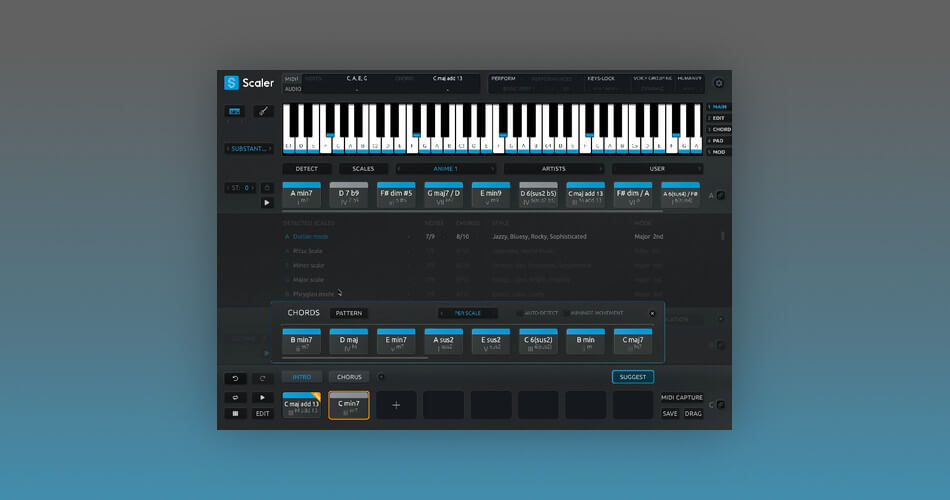Select the B min7 suggested chord
950x500 pixels.
click(x=302, y=342)
